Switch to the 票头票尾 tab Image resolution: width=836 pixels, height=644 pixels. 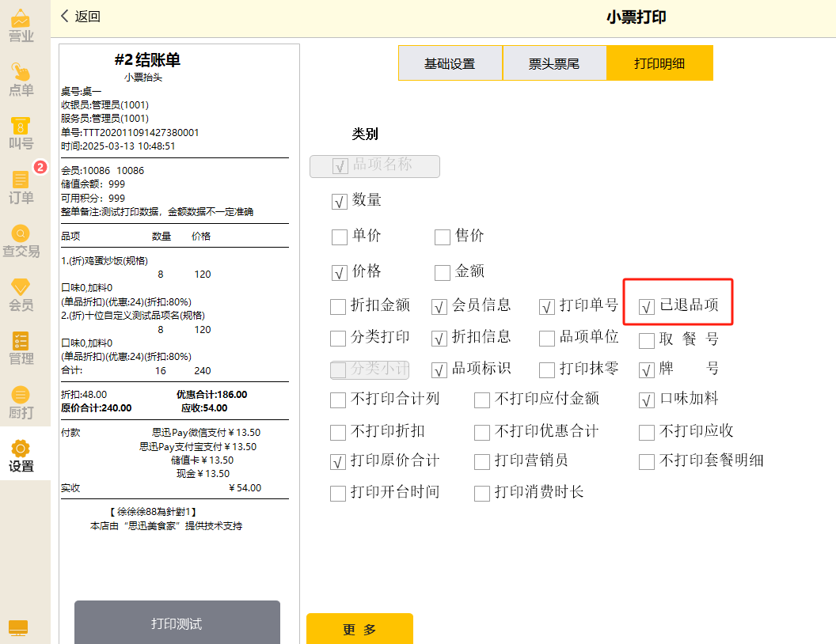[x=554, y=63]
